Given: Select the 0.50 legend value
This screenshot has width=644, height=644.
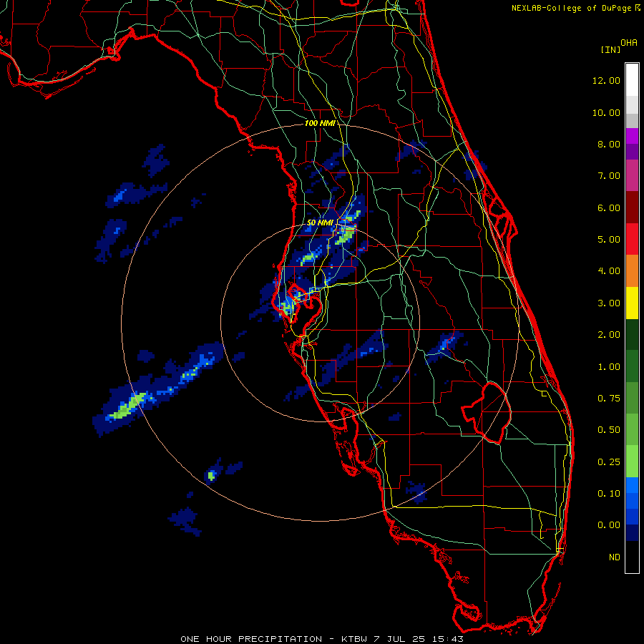Looking at the screenshot, I should click(609, 430).
